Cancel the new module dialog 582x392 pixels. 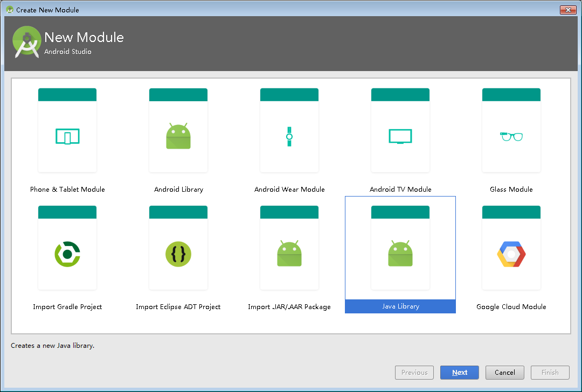tap(505, 372)
